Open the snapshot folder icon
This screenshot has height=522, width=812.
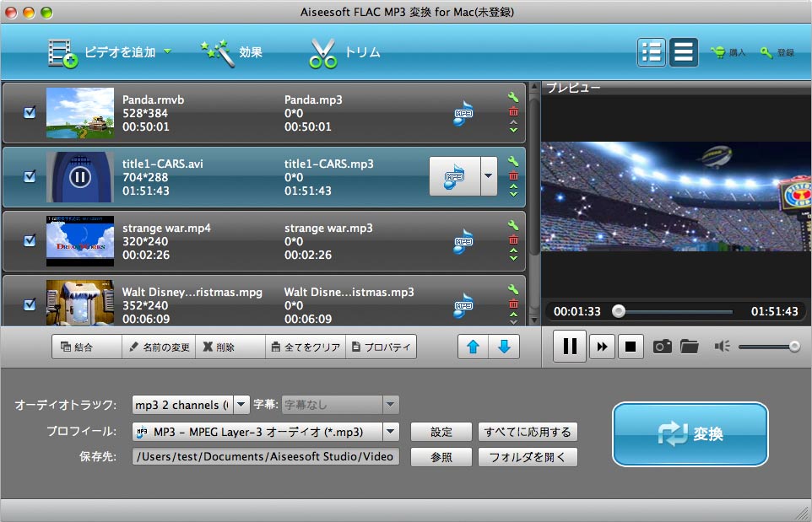pos(690,347)
